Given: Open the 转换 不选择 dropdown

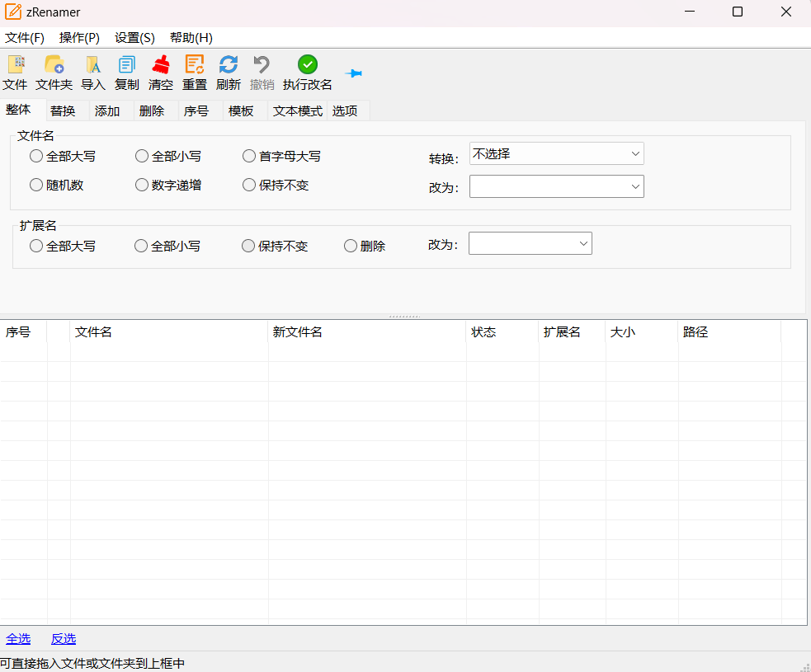Looking at the screenshot, I should pyautogui.click(x=556, y=153).
